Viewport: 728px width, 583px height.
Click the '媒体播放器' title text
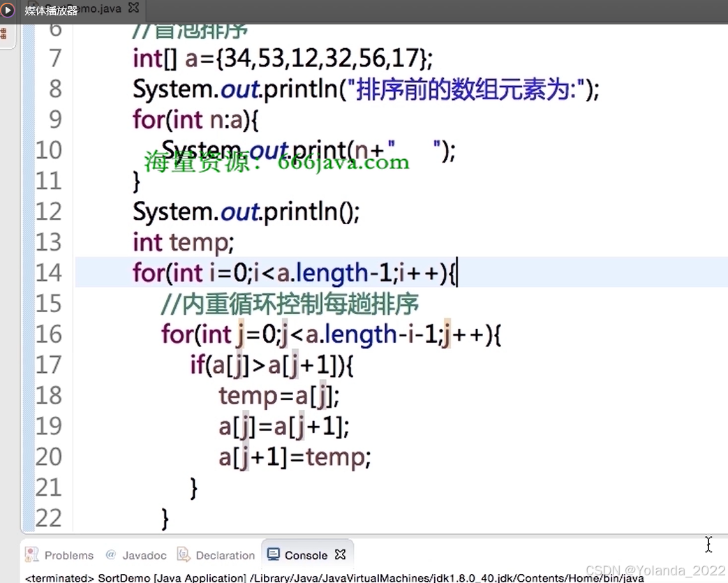coord(51,10)
